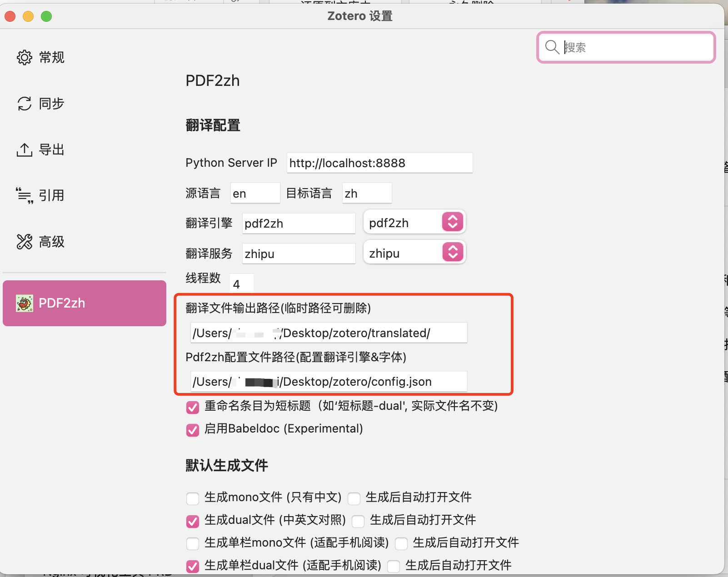Minimize the Zotero 设置 window
The height and width of the screenshot is (577, 728).
[x=28, y=16]
